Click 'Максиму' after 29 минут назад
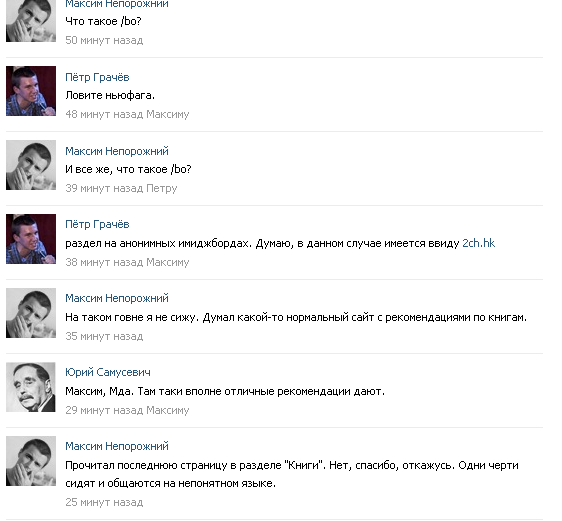Screen dimensions: 562x521 pyautogui.click(x=168, y=410)
